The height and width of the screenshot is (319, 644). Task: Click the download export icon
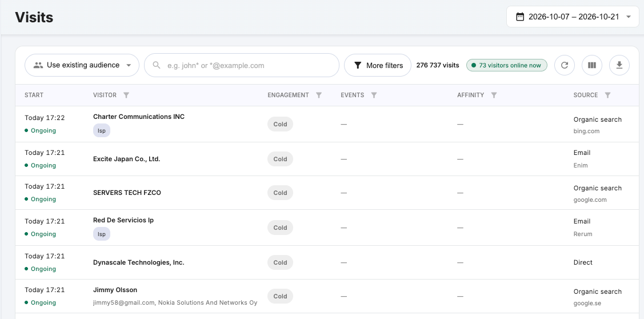pos(619,65)
